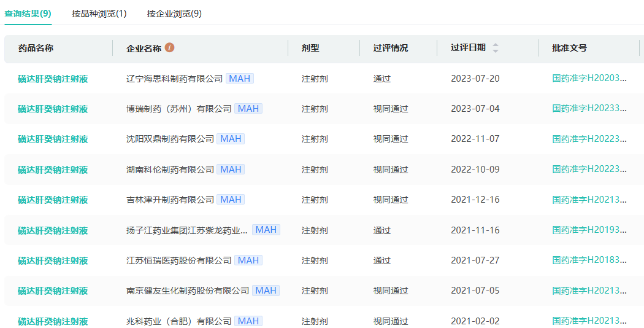The height and width of the screenshot is (328, 644).
Task: Select company name 南京健友生化制药股份有限公司
Action: coord(188,291)
